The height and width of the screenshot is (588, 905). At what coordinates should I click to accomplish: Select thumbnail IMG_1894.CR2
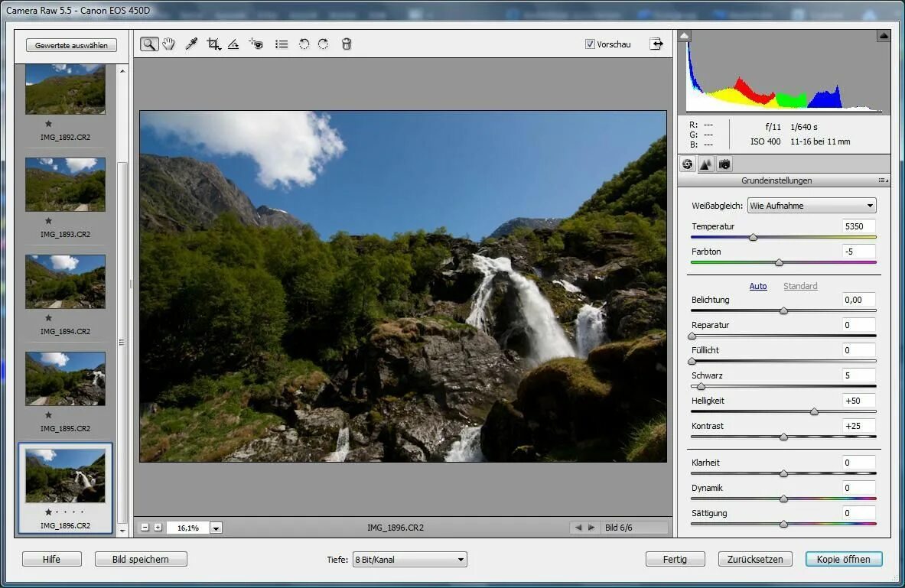point(65,281)
